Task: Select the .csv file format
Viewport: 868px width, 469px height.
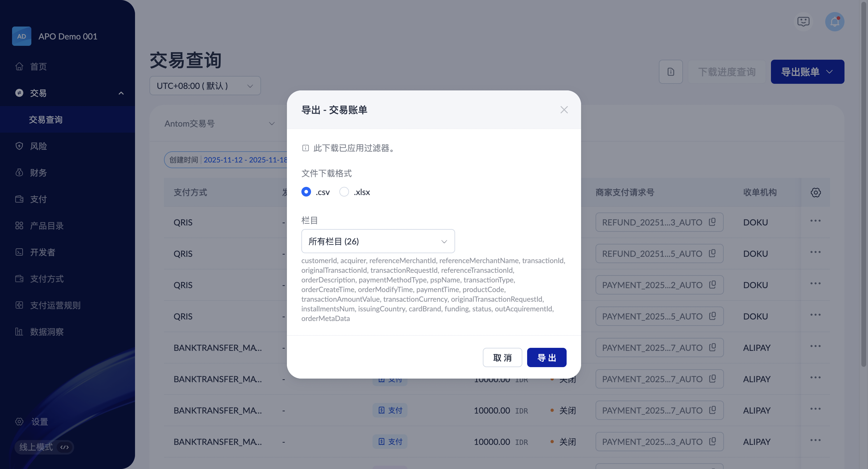Action: (306, 192)
